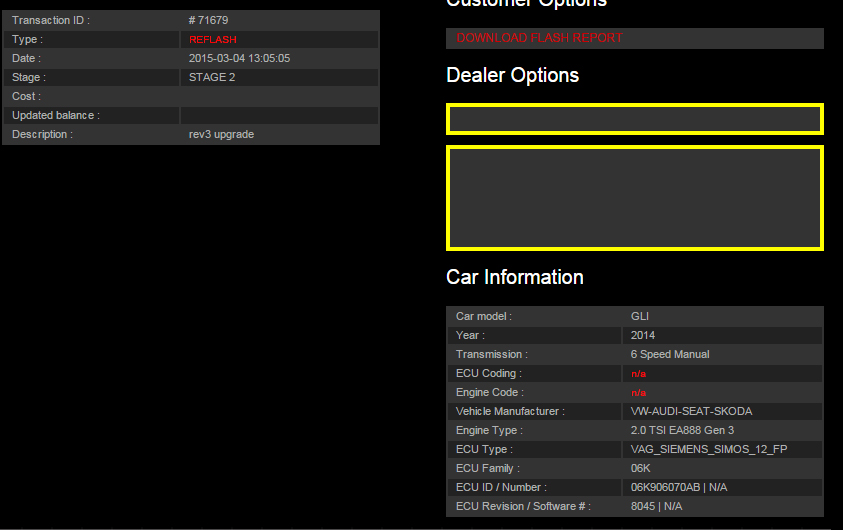This screenshot has width=843, height=530.
Task: Click the 06K906070AB ECU ID number
Action: [664, 488]
